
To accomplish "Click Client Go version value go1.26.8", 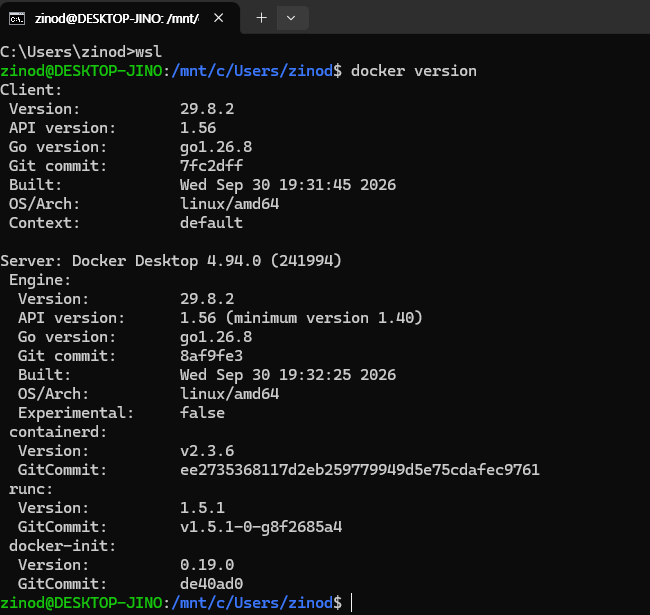I will pyautogui.click(x=216, y=147).
